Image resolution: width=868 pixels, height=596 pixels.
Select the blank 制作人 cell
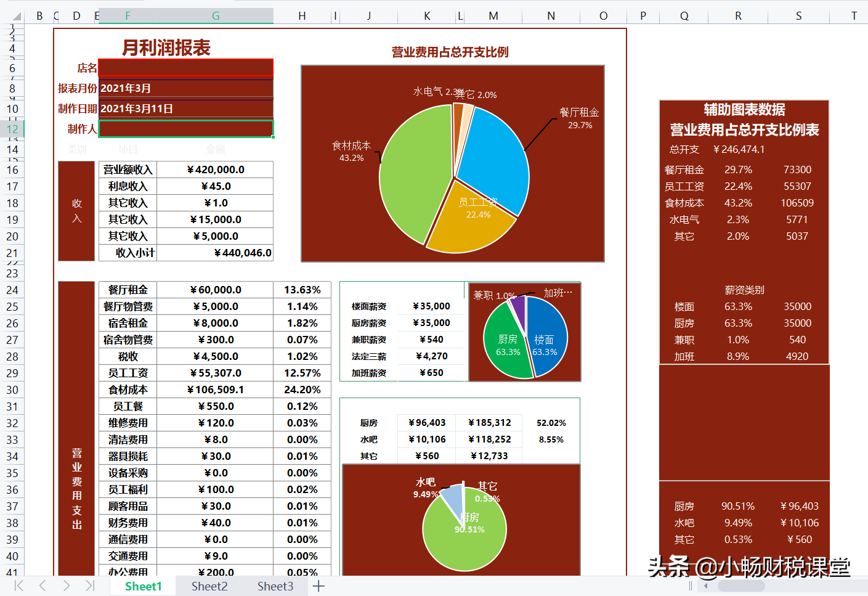click(x=185, y=128)
